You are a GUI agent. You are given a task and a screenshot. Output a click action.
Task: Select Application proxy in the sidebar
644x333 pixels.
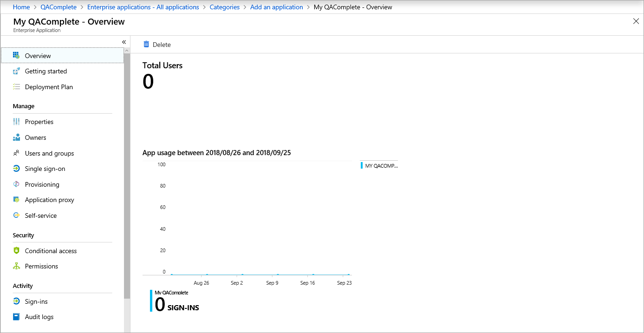click(49, 200)
